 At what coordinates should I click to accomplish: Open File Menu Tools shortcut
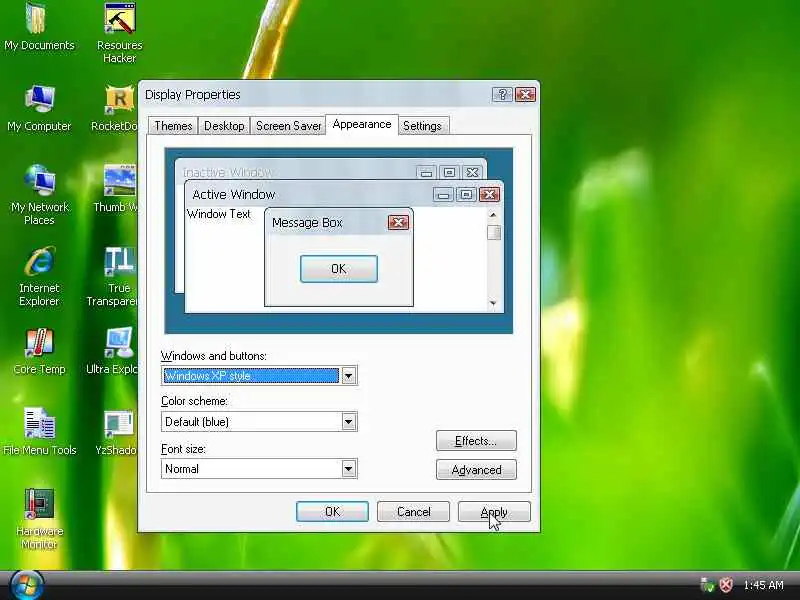click(39, 432)
